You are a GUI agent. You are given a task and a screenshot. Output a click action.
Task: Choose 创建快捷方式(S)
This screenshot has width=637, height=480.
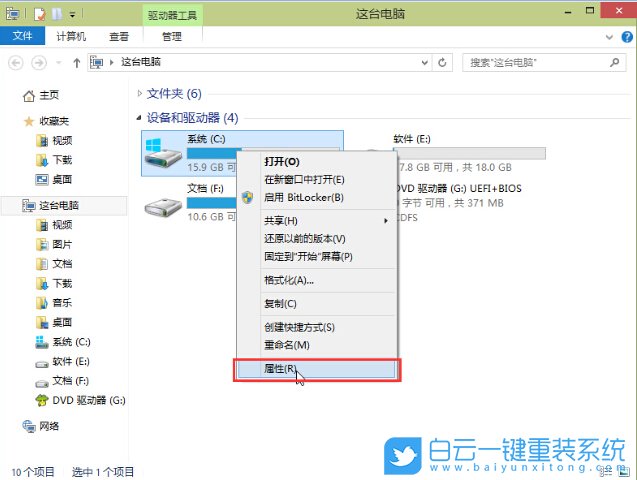[316, 327]
